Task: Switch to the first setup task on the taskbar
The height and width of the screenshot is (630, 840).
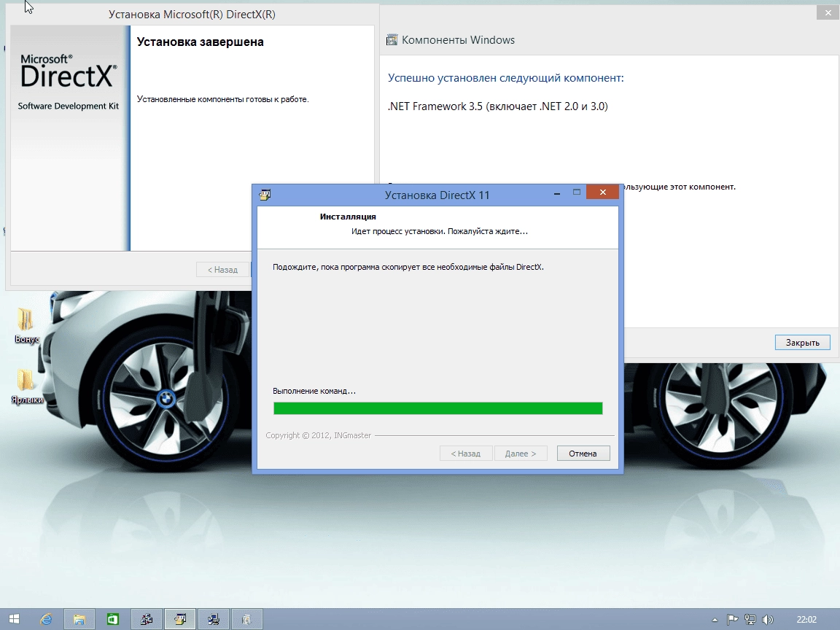Action: tap(147, 619)
